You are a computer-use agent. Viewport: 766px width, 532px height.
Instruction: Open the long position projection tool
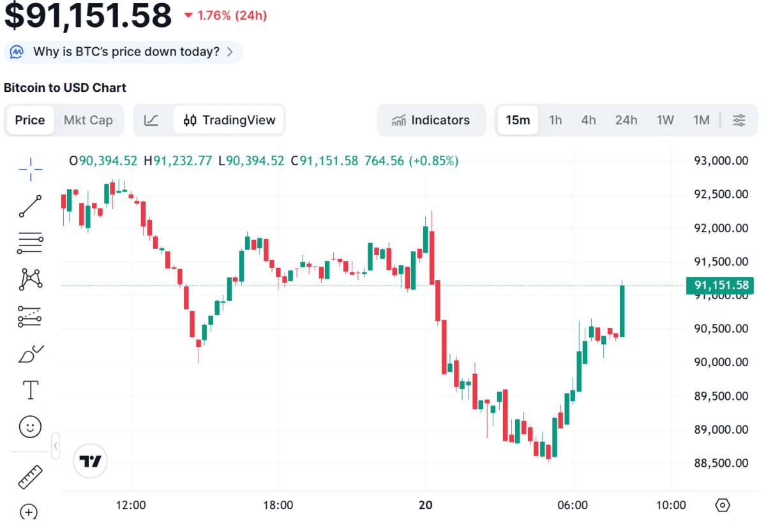point(30,316)
